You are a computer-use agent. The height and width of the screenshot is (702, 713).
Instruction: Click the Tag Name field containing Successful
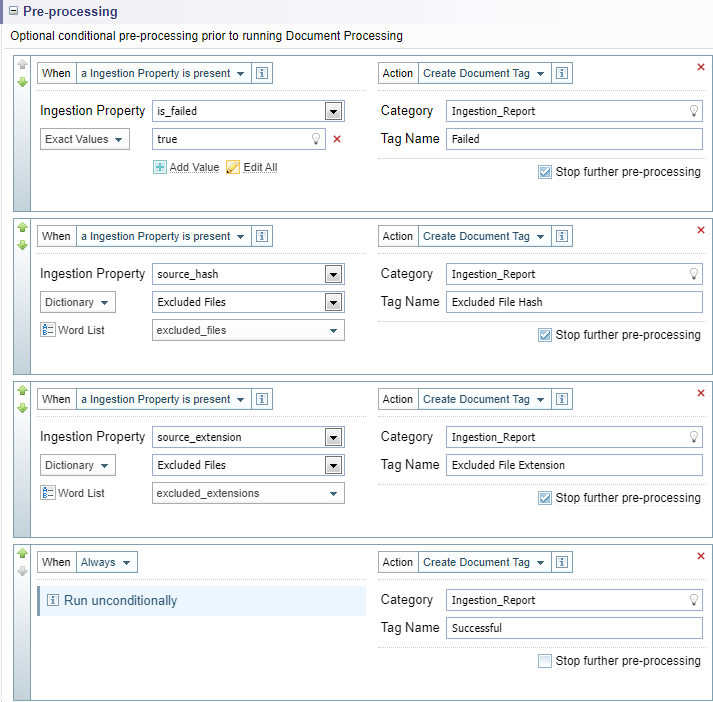point(574,628)
